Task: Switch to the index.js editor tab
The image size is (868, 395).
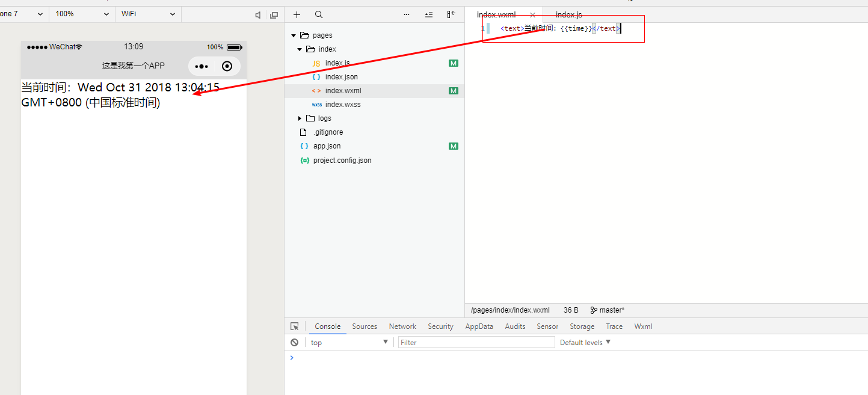Action: (x=568, y=14)
